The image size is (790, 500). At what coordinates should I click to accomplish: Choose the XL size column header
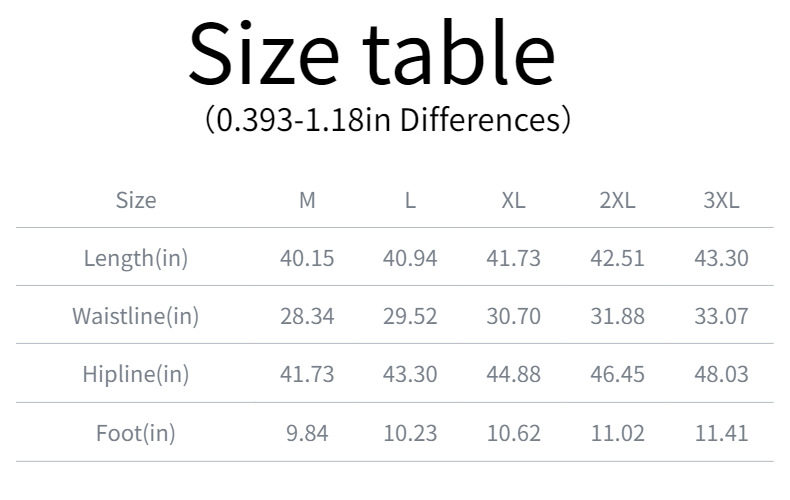[513, 200]
